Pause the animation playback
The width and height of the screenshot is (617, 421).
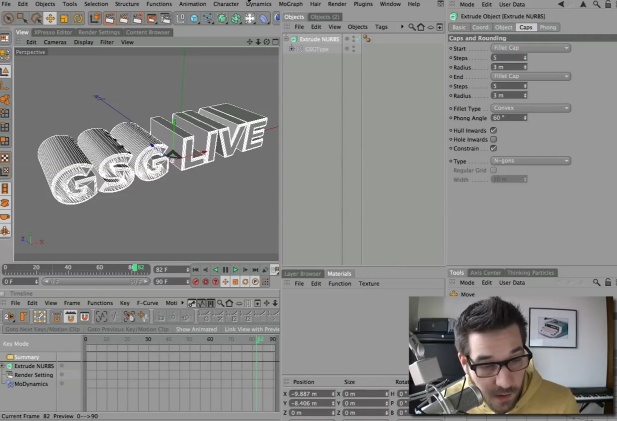pyautogui.click(x=225, y=270)
